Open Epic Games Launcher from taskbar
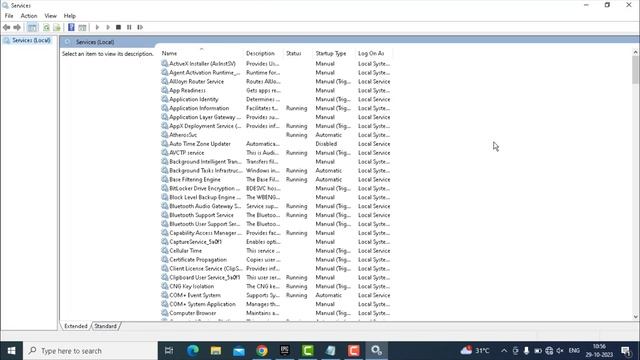 [284, 351]
